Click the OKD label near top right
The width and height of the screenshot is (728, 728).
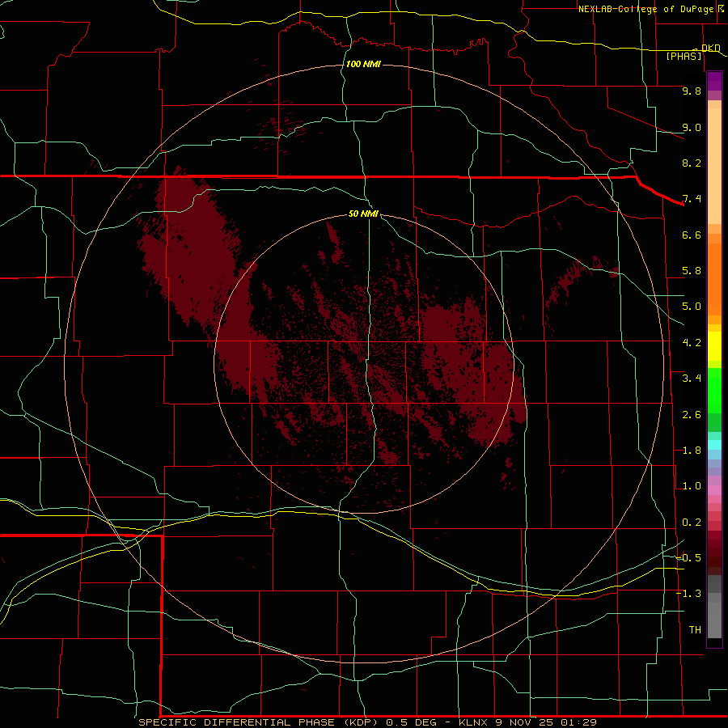pyautogui.click(x=710, y=48)
